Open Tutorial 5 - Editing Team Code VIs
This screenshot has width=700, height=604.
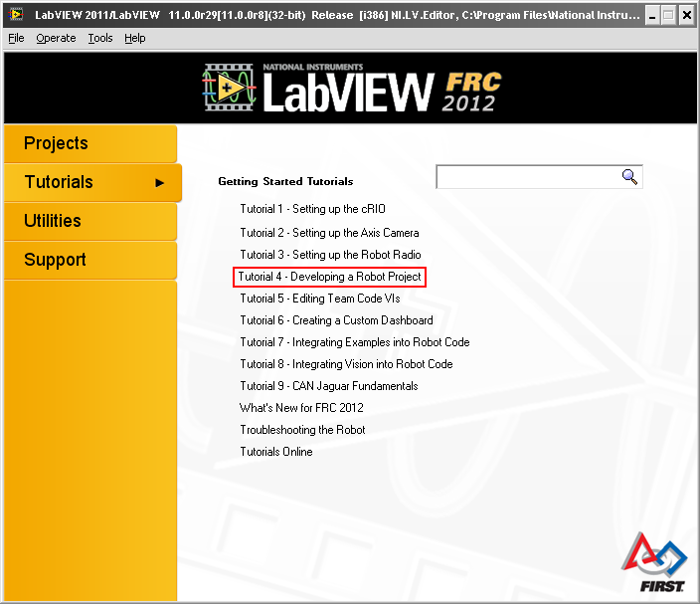[x=319, y=299]
